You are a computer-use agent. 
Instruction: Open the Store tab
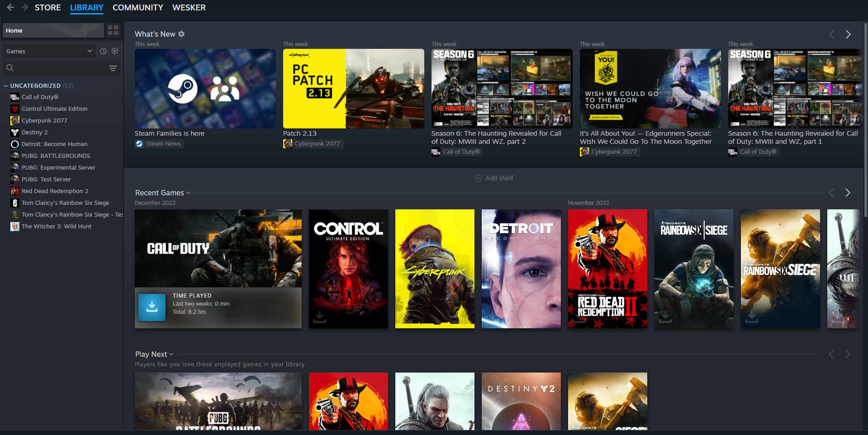(48, 8)
